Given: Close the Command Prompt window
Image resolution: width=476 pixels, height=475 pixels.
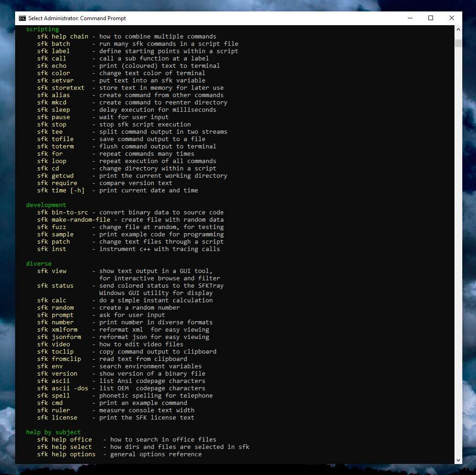Looking at the screenshot, I should (x=452, y=18).
